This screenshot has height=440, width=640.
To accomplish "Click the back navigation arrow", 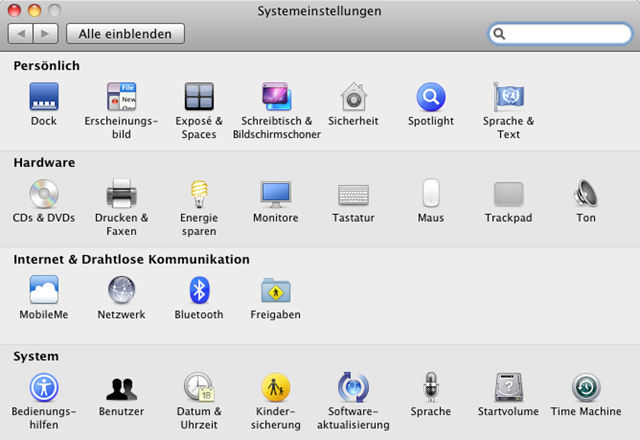I will pyautogui.click(x=21, y=34).
